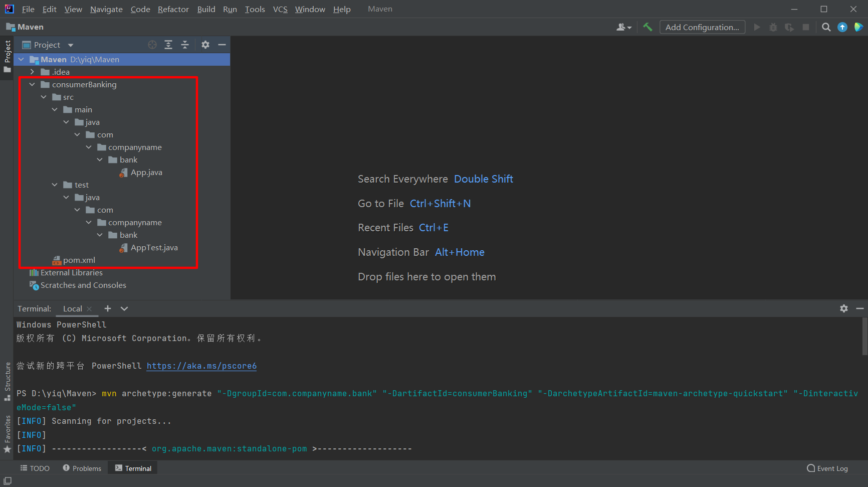
Task: Collapse the companyname folder under main
Action: tap(89, 147)
